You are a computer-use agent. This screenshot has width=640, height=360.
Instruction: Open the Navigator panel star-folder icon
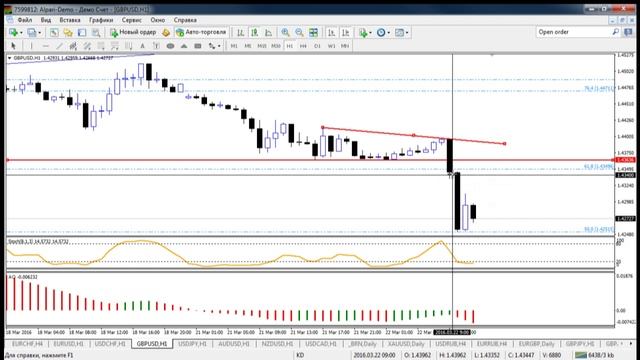(x=68, y=32)
